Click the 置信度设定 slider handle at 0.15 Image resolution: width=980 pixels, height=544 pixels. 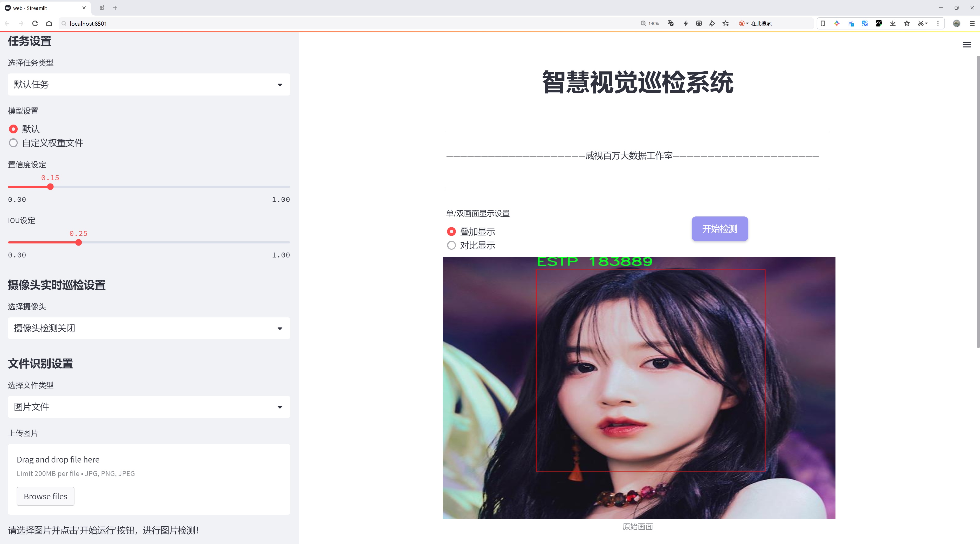click(50, 187)
